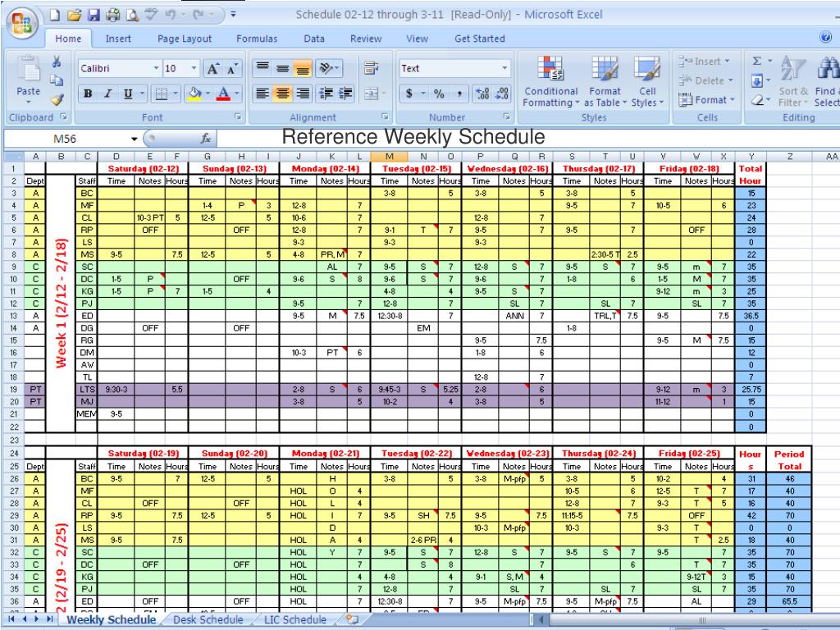Save the workbook using the floppy icon
Screen dimensions: 840x630
94,15
